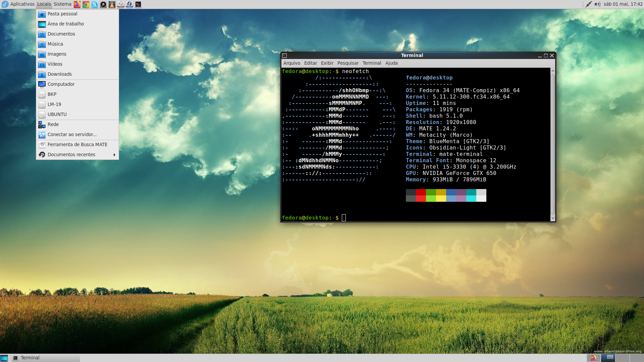This screenshot has height=362, width=644.
Task: Close the open Locais menu
Action: coord(44,4)
